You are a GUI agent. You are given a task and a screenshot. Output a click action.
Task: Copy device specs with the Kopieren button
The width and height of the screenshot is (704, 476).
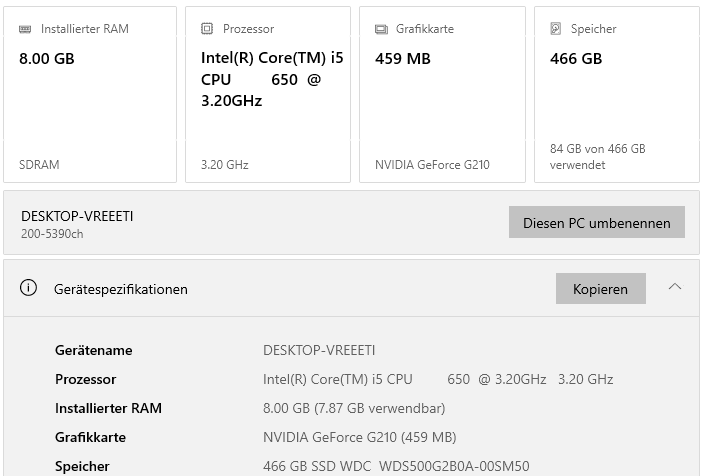pos(600,289)
